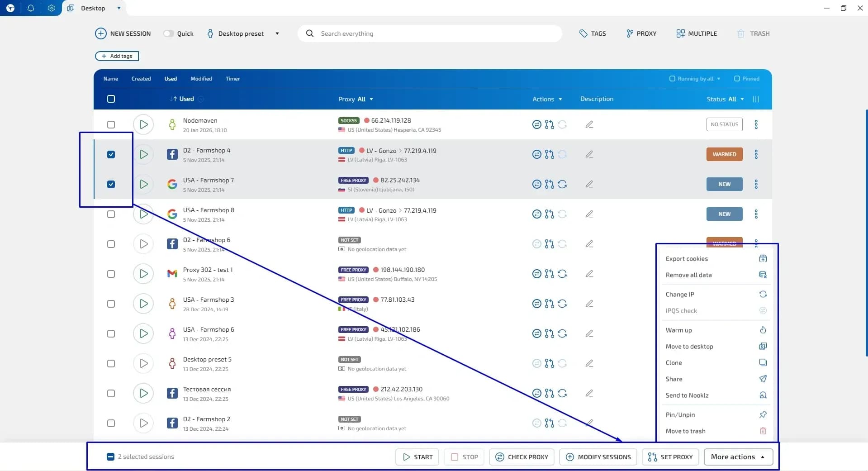Uncheck the D2 - Farmshop 4 session checkbox

click(111, 154)
